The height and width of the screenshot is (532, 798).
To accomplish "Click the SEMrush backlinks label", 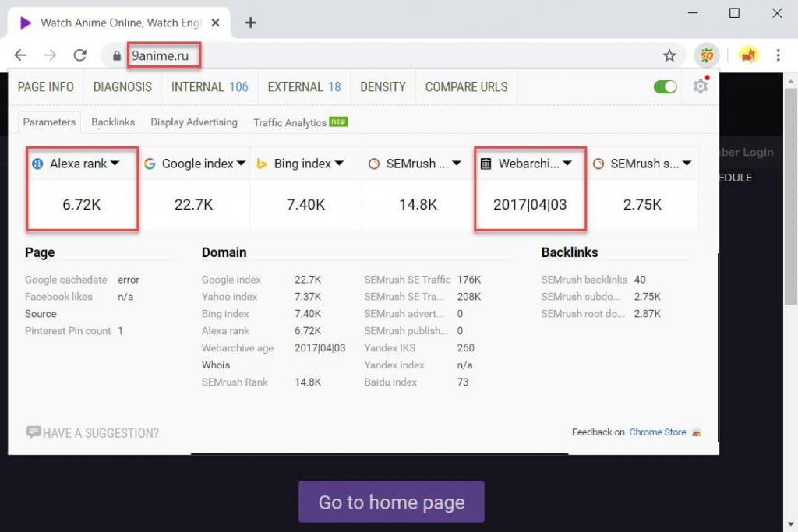I will pos(584,280).
